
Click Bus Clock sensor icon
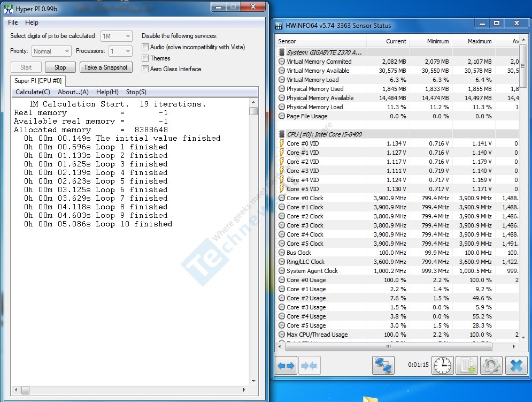pos(282,253)
